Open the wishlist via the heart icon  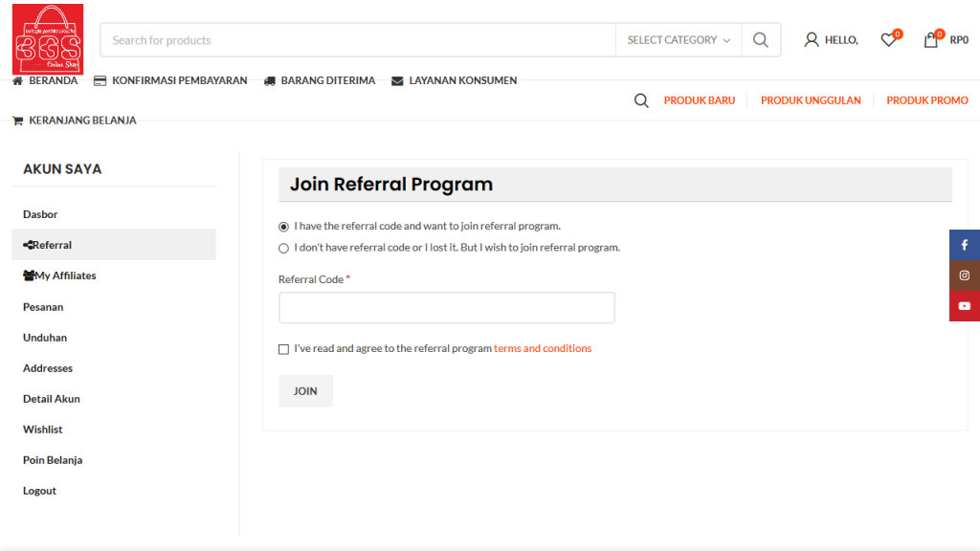point(887,39)
